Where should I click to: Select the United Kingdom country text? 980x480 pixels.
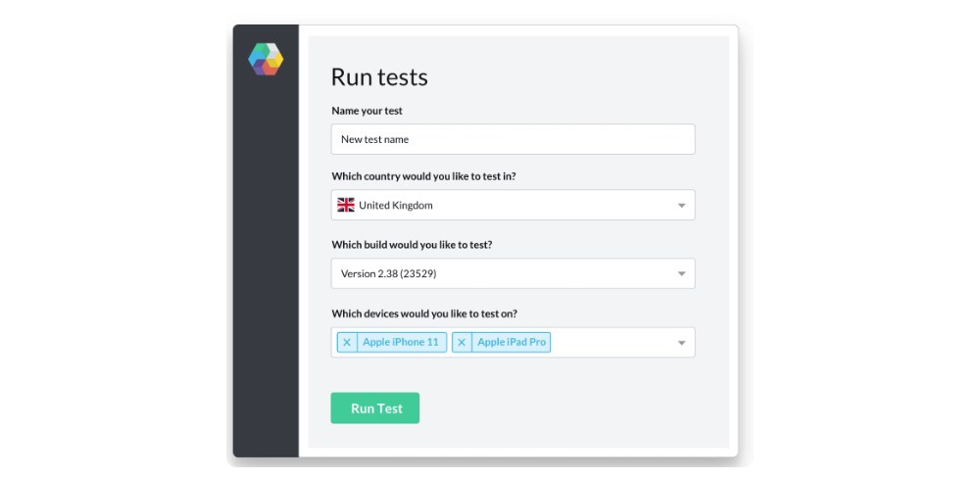[x=396, y=206]
